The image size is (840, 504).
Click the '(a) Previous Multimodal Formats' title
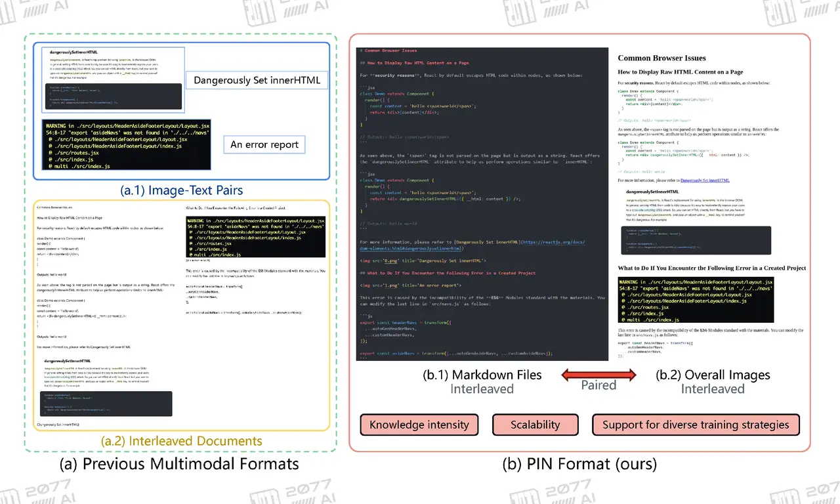click(x=179, y=464)
